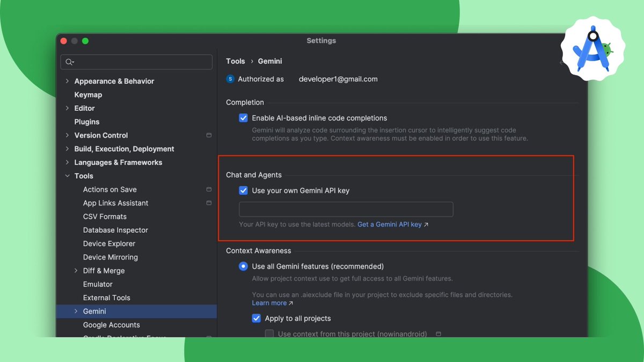The height and width of the screenshot is (362, 644).
Task: Click Gemini in the breadcrumb path
Action: [270, 61]
